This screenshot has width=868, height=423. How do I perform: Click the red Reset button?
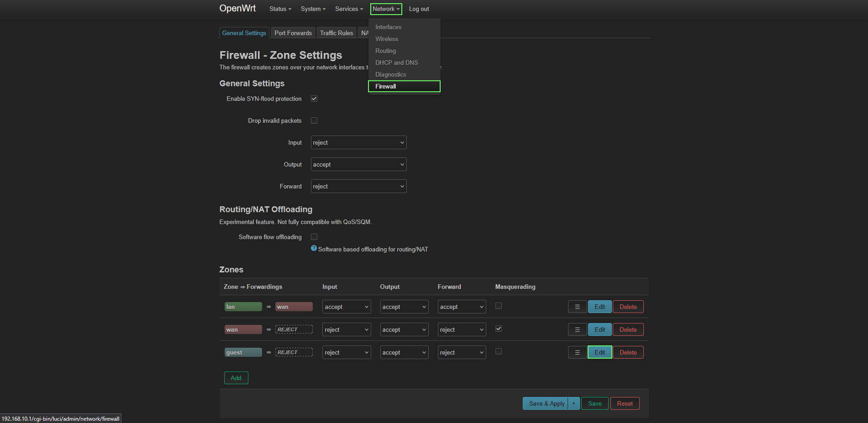point(625,403)
